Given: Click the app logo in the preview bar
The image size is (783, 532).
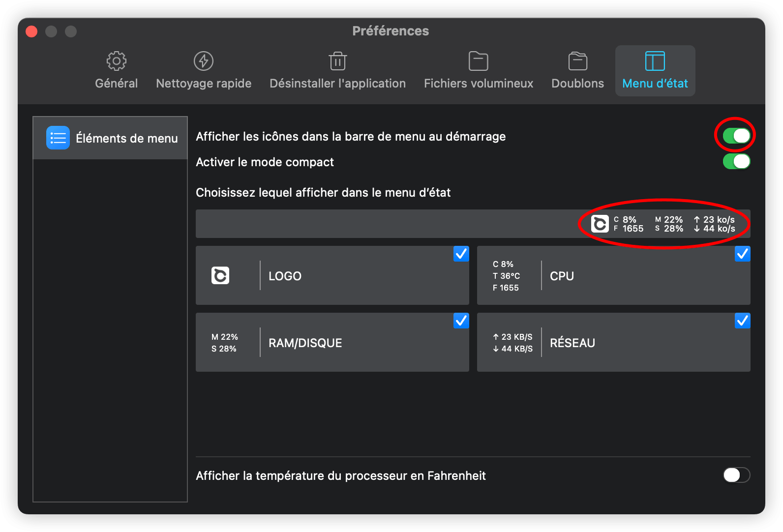Looking at the screenshot, I should coord(600,224).
